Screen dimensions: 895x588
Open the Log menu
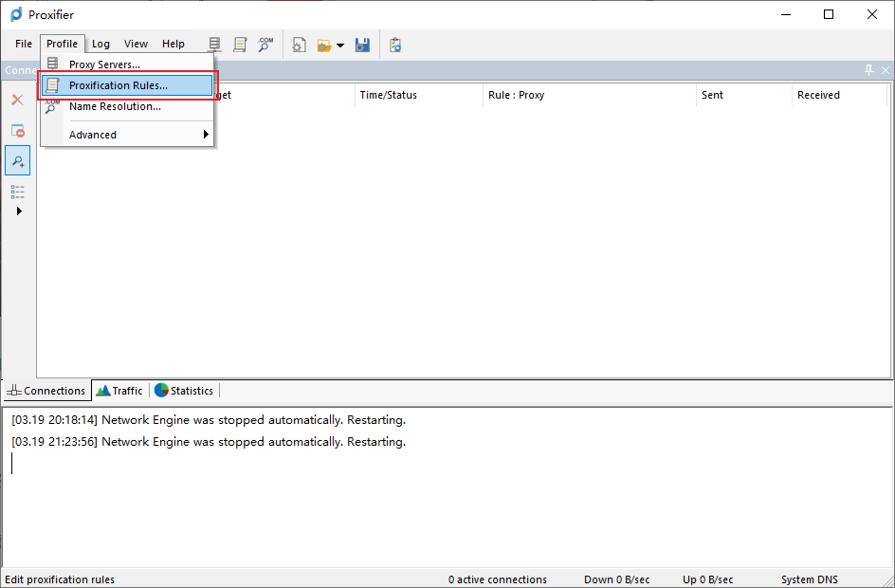101,44
